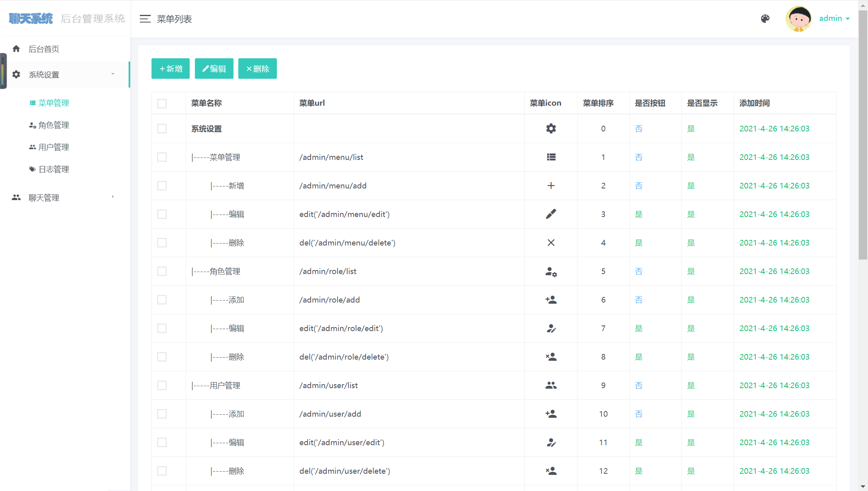The image size is (868, 491).
Task: Click the group icon in 用户管理 table row
Action: 551,385
